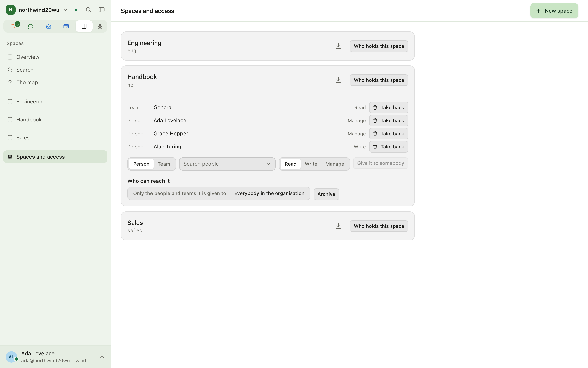Create a New space

coord(554,11)
